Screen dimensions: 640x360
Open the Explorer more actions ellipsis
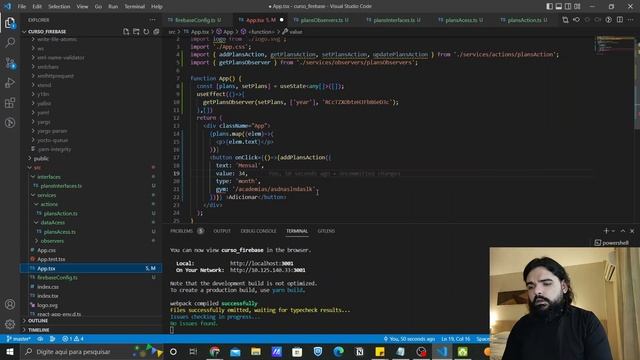(x=152, y=20)
